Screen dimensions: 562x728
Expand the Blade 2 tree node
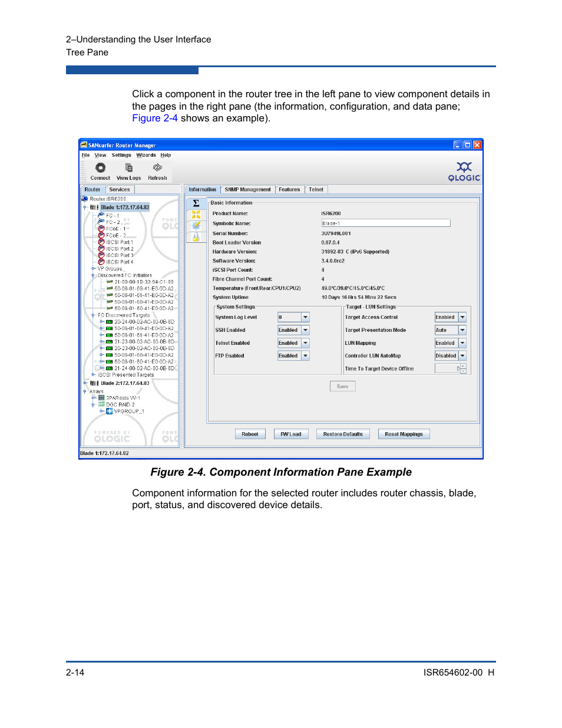point(85,383)
